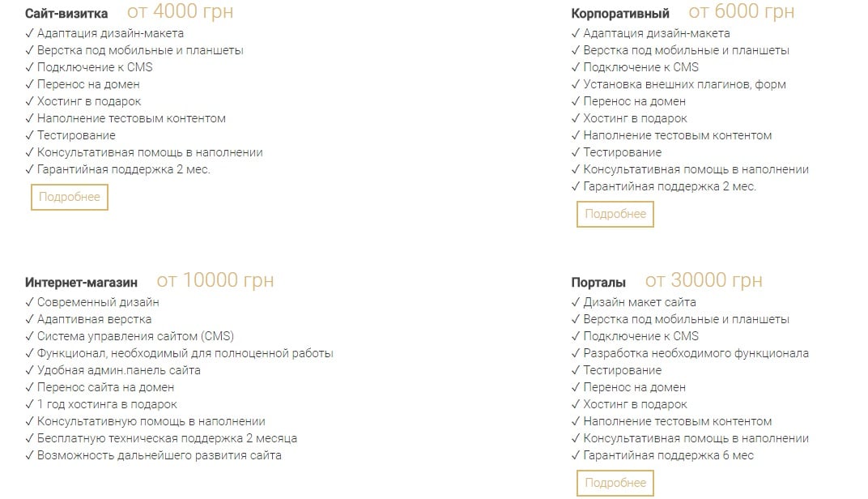Click Подробнее button under Сайт-визитка

pos(69,197)
